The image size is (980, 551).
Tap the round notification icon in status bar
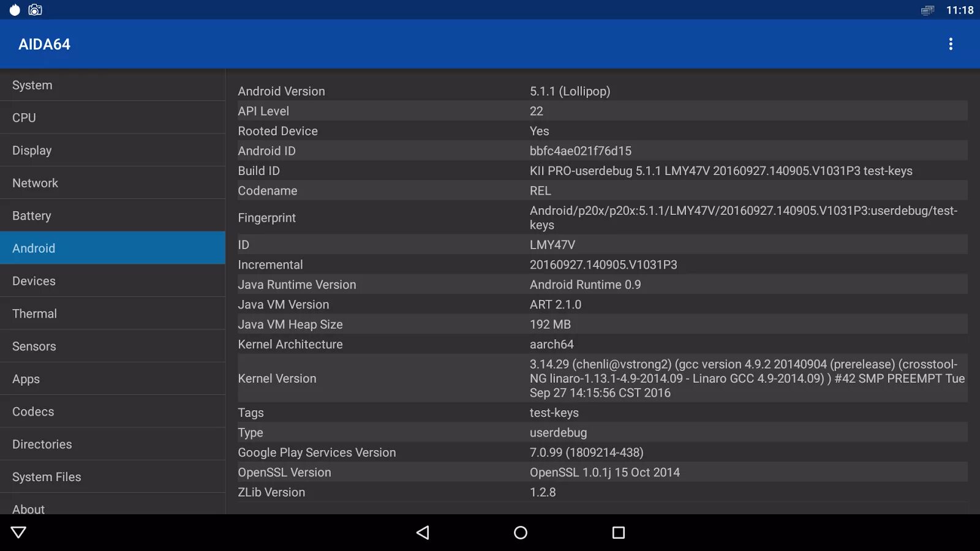point(15,10)
